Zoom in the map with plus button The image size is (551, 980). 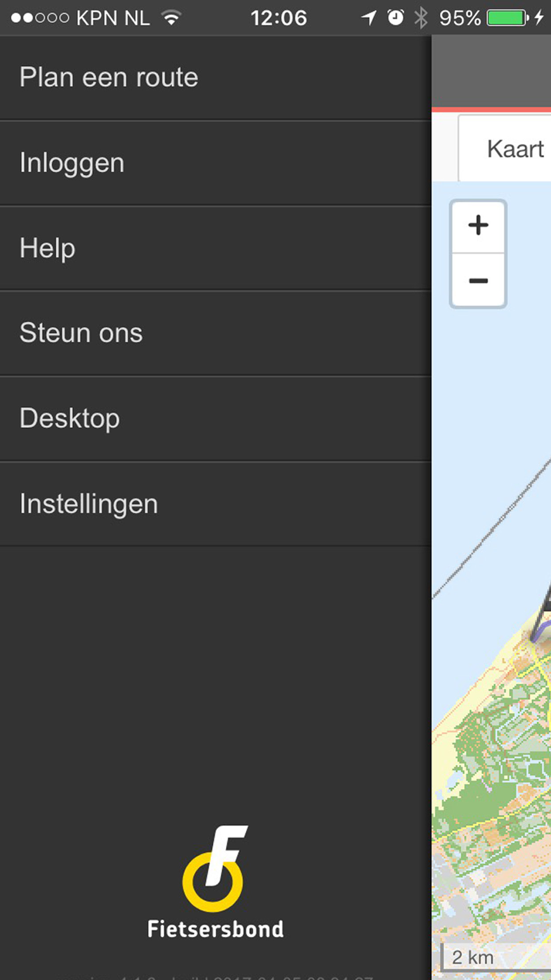[x=478, y=225]
